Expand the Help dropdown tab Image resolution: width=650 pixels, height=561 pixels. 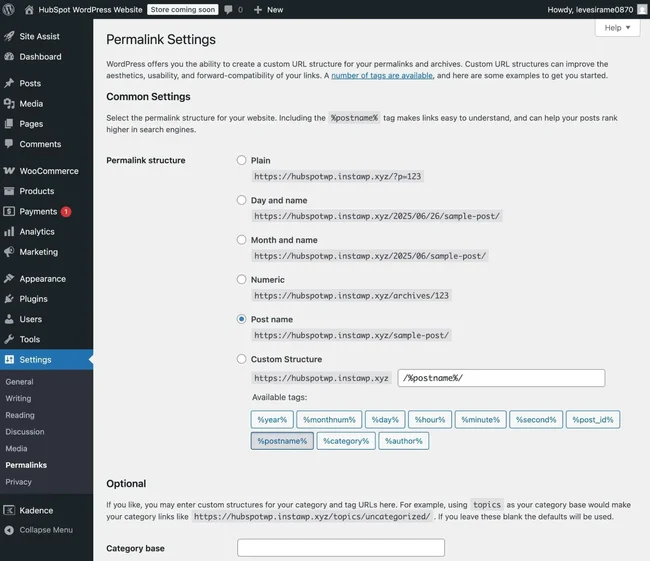coord(618,28)
